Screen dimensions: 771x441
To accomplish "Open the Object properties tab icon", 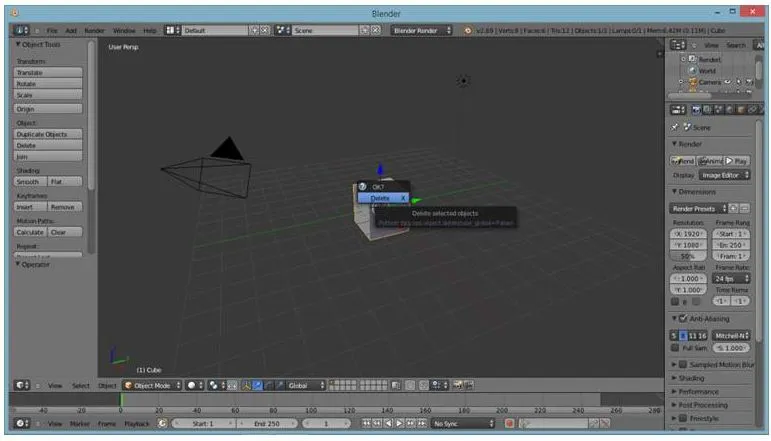I will (741, 110).
